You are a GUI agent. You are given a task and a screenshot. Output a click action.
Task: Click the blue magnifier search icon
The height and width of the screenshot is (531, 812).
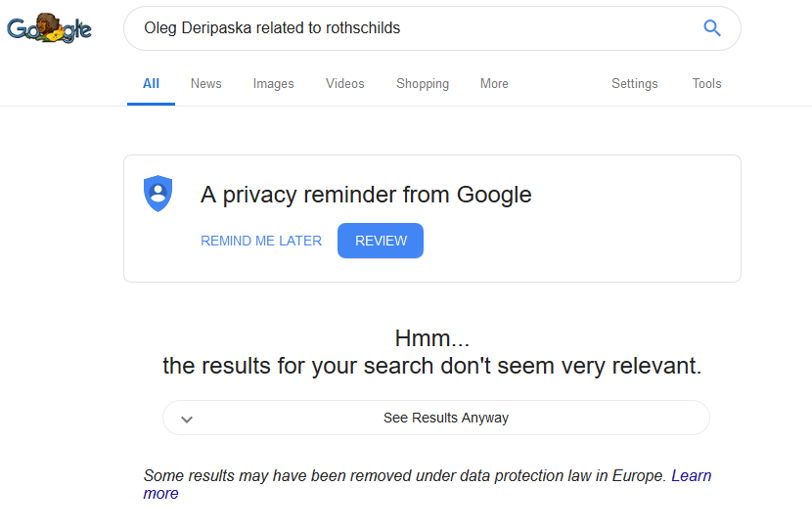(712, 28)
